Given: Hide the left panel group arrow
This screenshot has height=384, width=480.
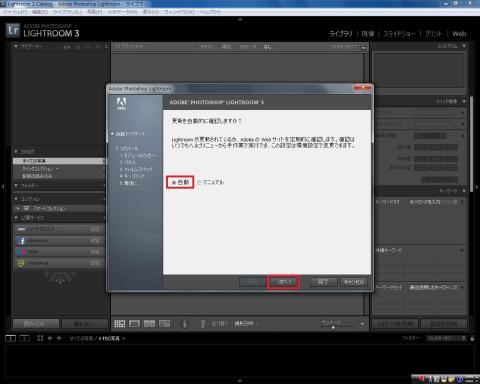Looking at the screenshot, I should coord(3,187).
